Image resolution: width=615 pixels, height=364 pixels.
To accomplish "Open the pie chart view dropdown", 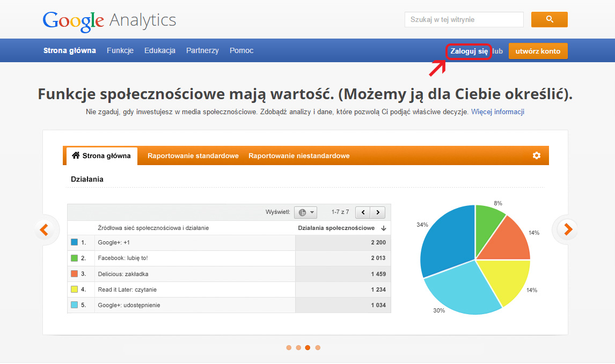I will [x=305, y=212].
